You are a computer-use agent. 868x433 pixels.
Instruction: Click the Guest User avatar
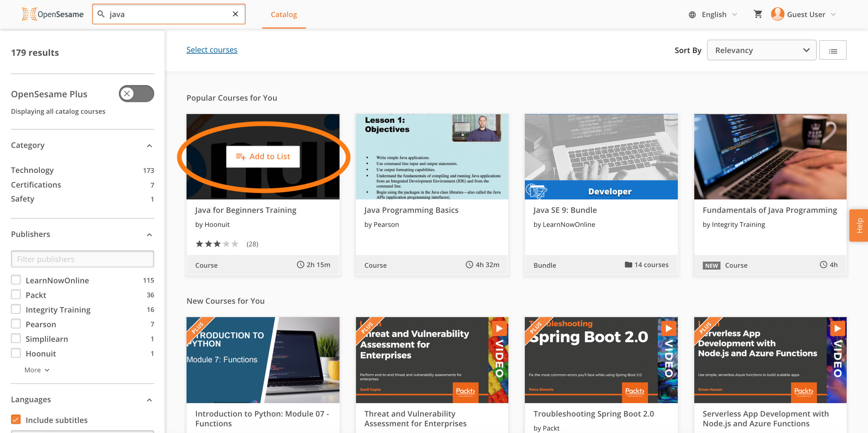(777, 14)
